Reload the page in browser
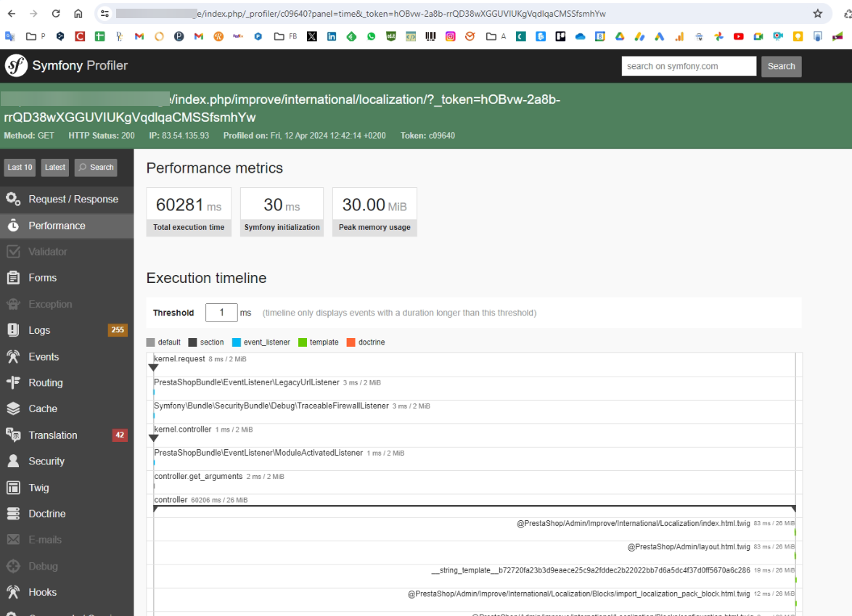 pos(56,14)
